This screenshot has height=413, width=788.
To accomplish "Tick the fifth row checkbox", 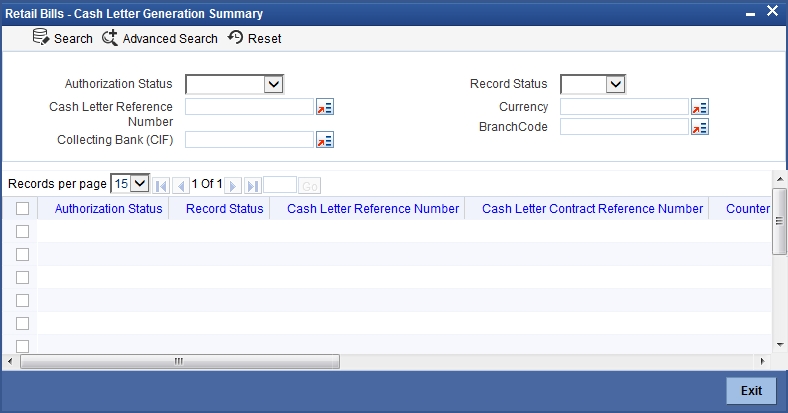I will point(23,324).
